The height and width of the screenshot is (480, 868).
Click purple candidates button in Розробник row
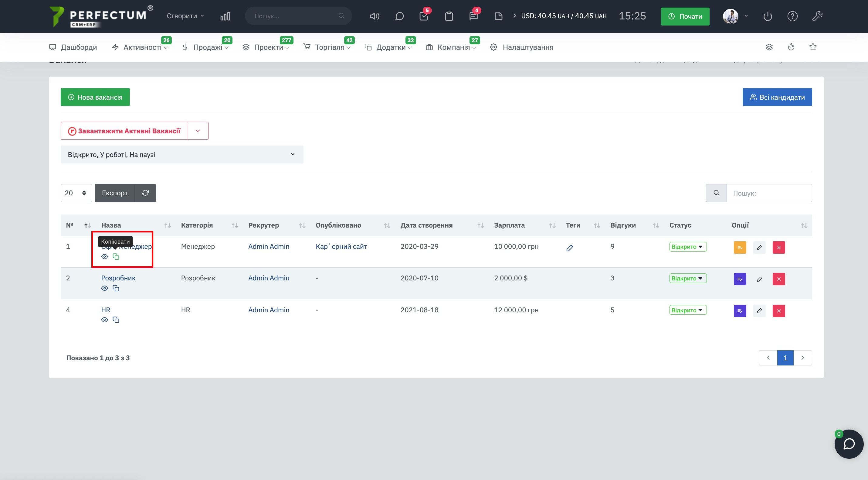(x=740, y=279)
